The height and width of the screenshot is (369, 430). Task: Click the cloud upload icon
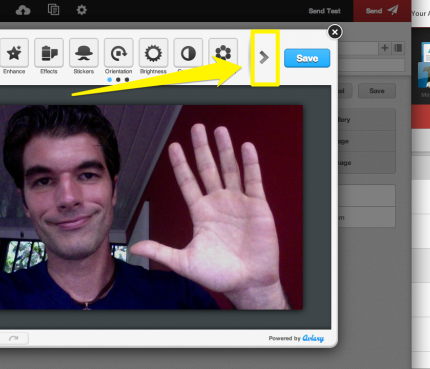point(23,11)
